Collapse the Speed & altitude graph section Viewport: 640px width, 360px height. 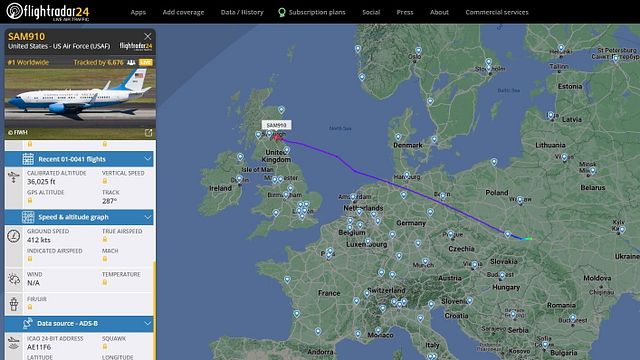coord(147,217)
